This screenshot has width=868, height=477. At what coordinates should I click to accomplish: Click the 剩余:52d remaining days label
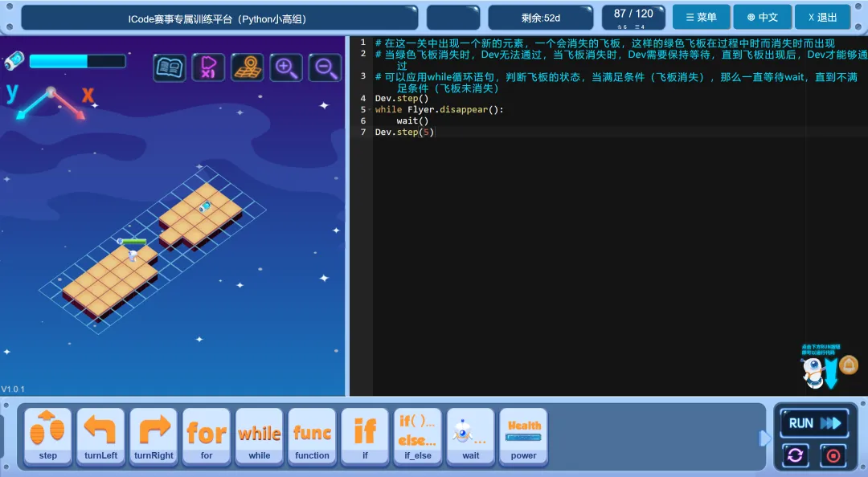pos(541,18)
